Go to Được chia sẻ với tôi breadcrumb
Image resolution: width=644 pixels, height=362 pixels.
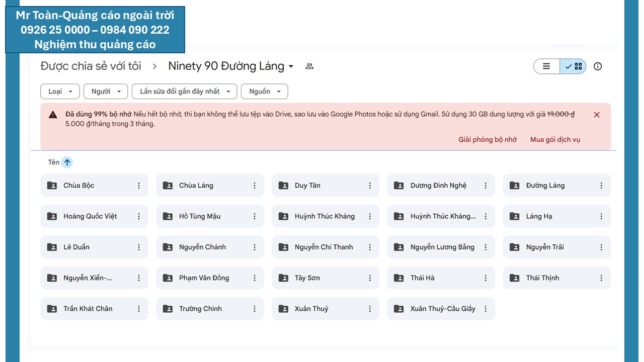tap(91, 66)
